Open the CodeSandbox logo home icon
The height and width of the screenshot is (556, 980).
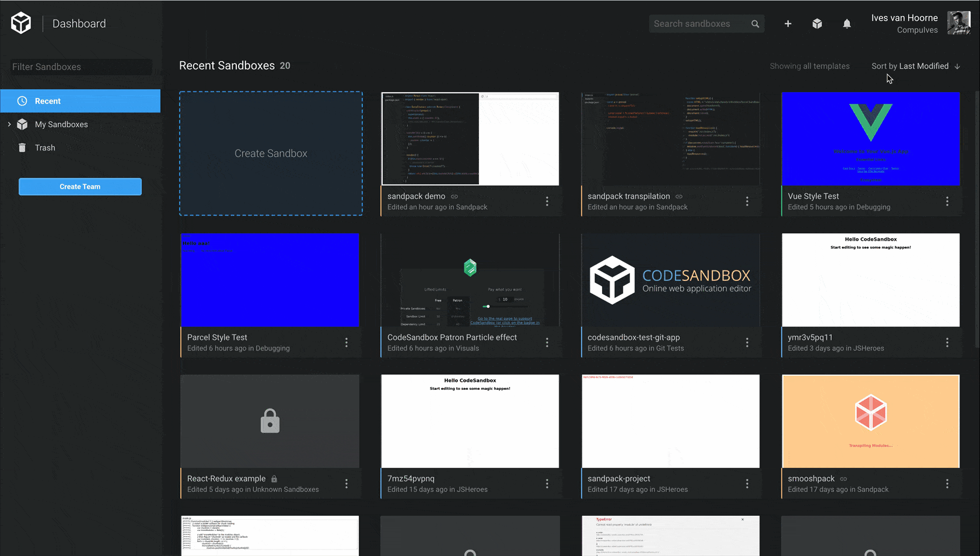(21, 23)
